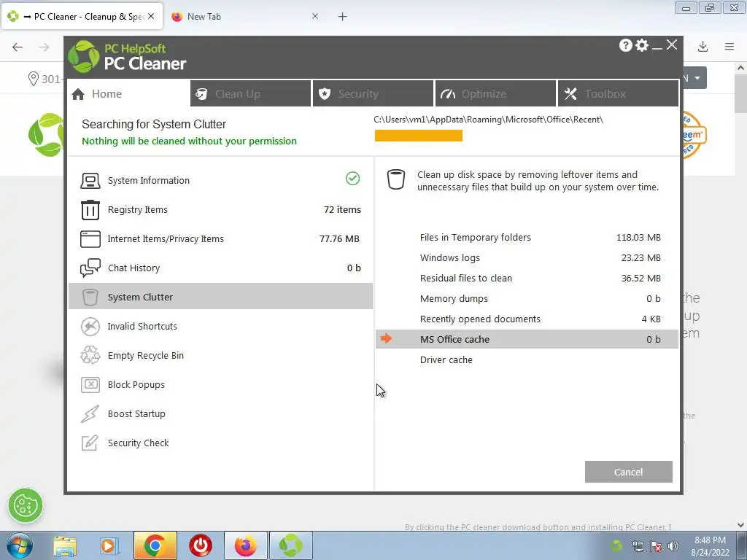Image resolution: width=747 pixels, height=560 pixels.
Task: Click the System Clutter bin icon
Action: (90, 297)
